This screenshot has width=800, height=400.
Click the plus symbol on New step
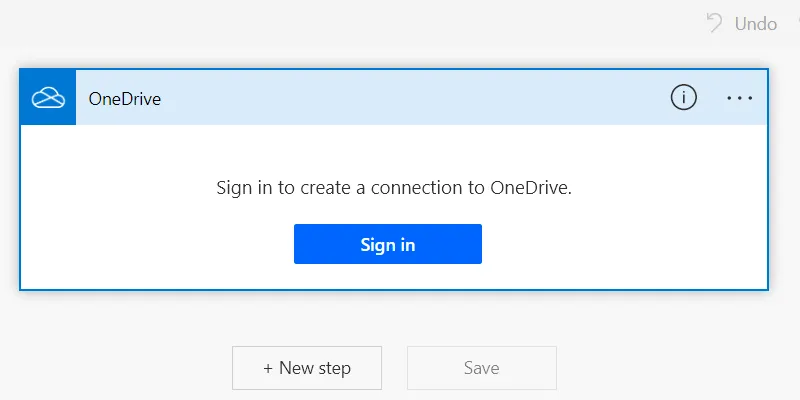point(268,368)
